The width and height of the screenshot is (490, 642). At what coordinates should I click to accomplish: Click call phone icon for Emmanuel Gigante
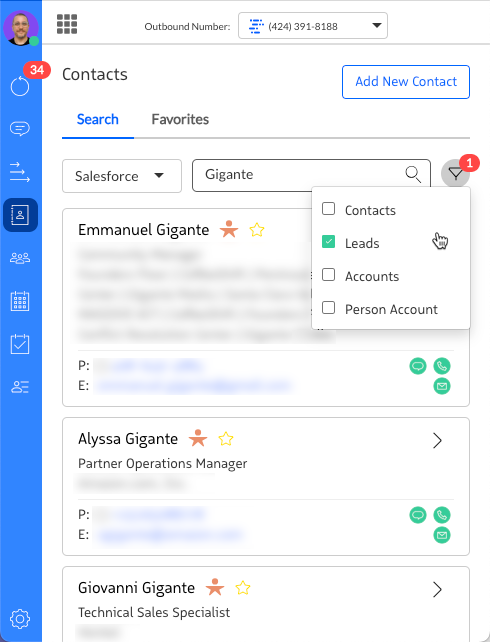click(442, 366)
